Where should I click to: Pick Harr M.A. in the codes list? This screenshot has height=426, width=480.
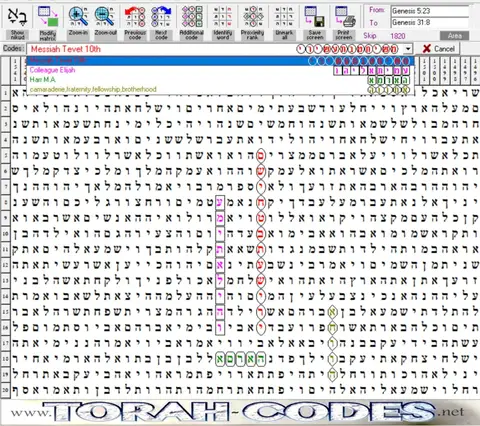(220, 80)
